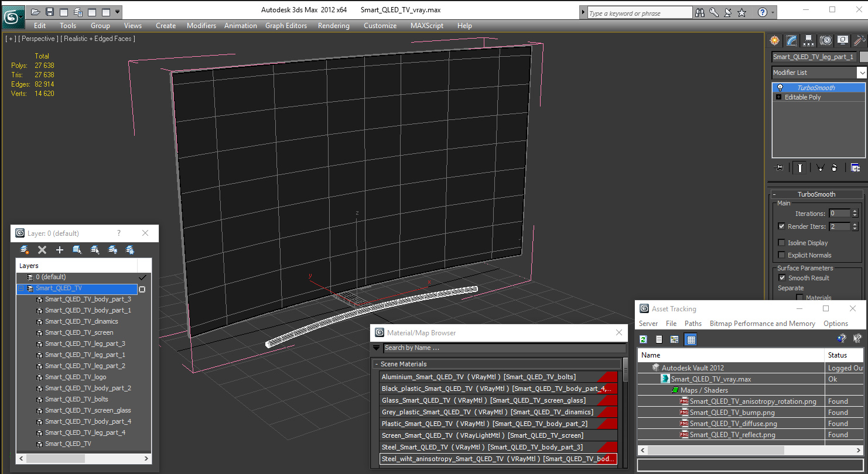Screen dimensions: 868x474
Task: Click the Remove Modifier trash icon under the stack
Action: (x=834, y=168)
